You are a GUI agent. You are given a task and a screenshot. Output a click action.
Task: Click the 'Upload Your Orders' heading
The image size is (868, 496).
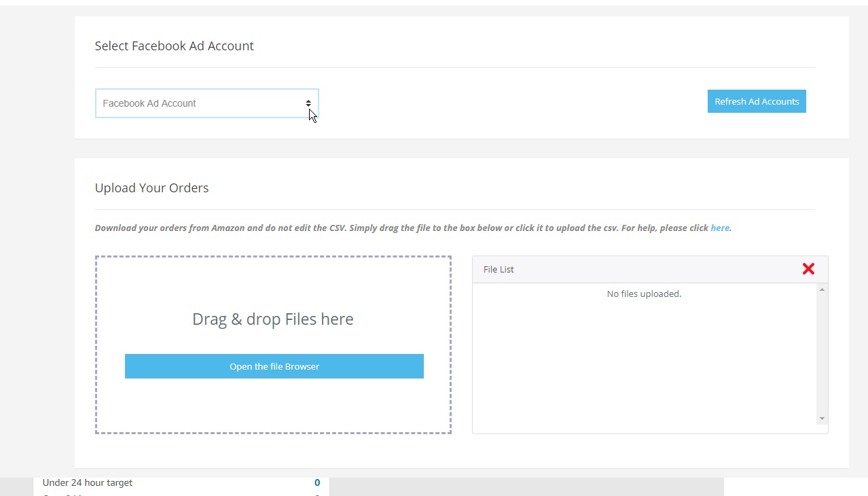point(151,188)
